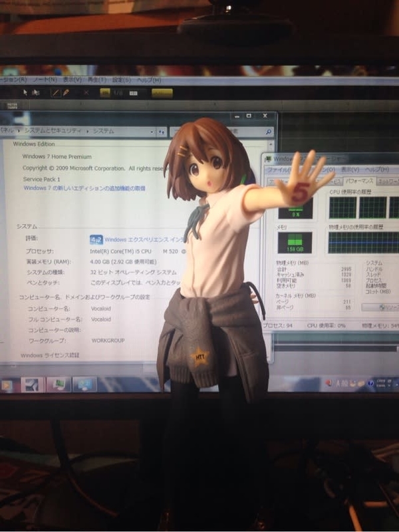Click the wide yellow button in Vocaloid toolbar

162,93
